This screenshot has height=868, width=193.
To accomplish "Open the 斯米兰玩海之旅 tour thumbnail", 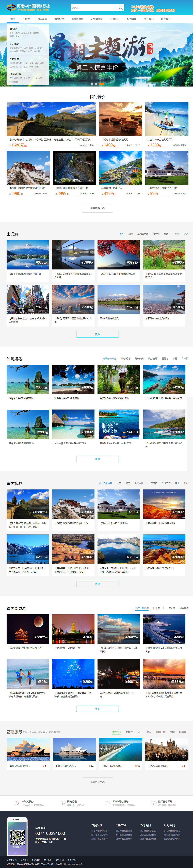I will pos(118,424).
